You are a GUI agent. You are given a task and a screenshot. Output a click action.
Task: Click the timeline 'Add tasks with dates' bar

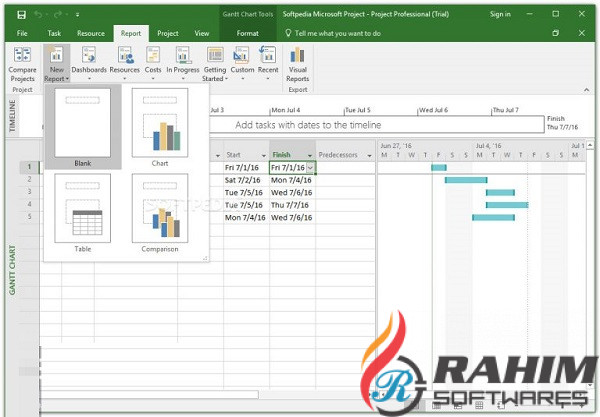tap(308, 125)
